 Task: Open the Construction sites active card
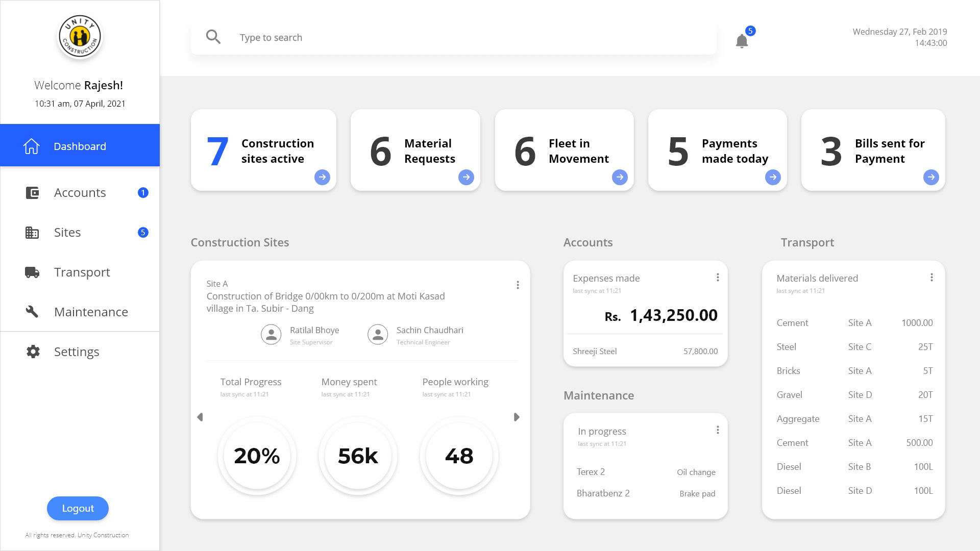point(263,150)
